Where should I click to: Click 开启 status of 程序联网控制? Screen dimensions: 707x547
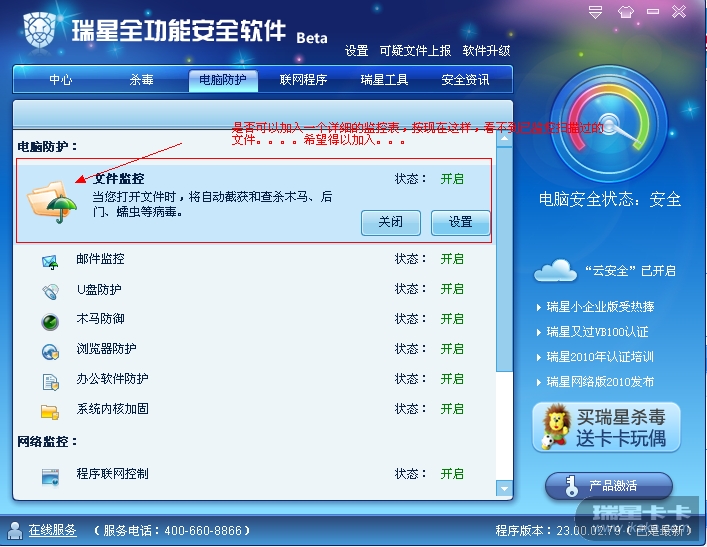[452, 474]
